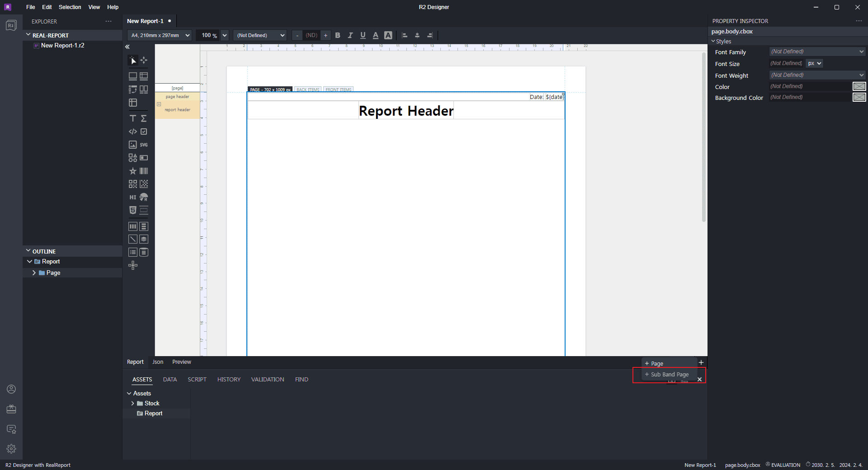Open the BACK ITEMS page tab
This screenshot has height=470, width=868.
308,89
